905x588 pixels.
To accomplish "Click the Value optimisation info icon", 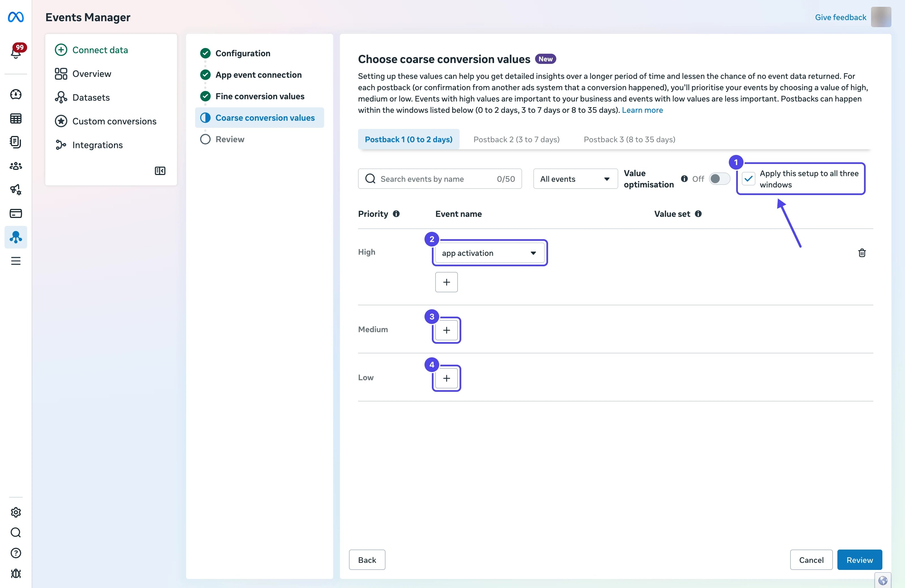I will pyautogui.click(x=684, y=179).
